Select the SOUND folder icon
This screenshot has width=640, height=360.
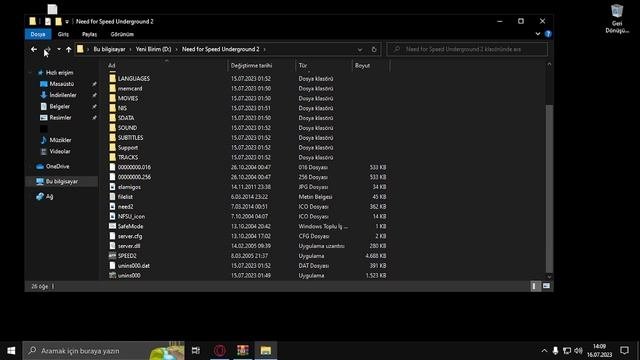113,128
